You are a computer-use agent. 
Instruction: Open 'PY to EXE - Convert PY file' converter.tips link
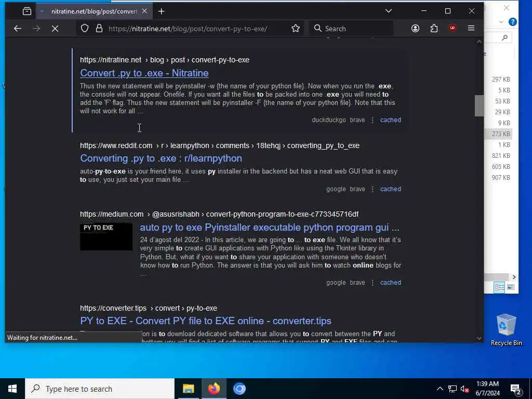pos(206,321)
